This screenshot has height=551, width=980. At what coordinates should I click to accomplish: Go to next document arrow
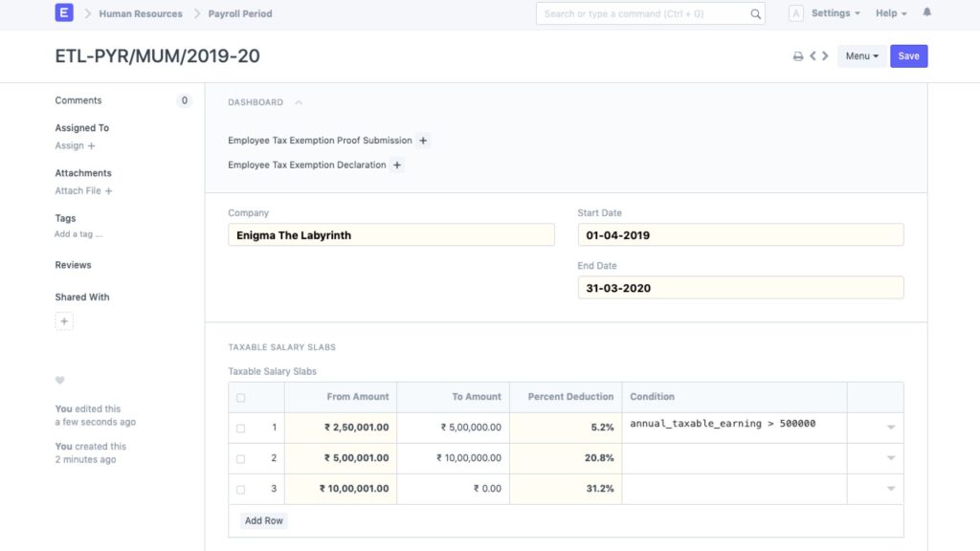coord(825,55)
